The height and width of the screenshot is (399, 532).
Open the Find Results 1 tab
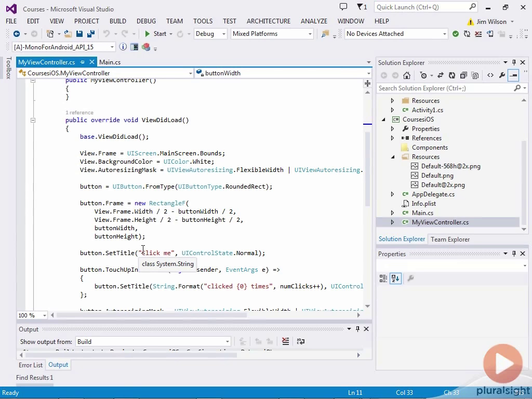[35, 378]
